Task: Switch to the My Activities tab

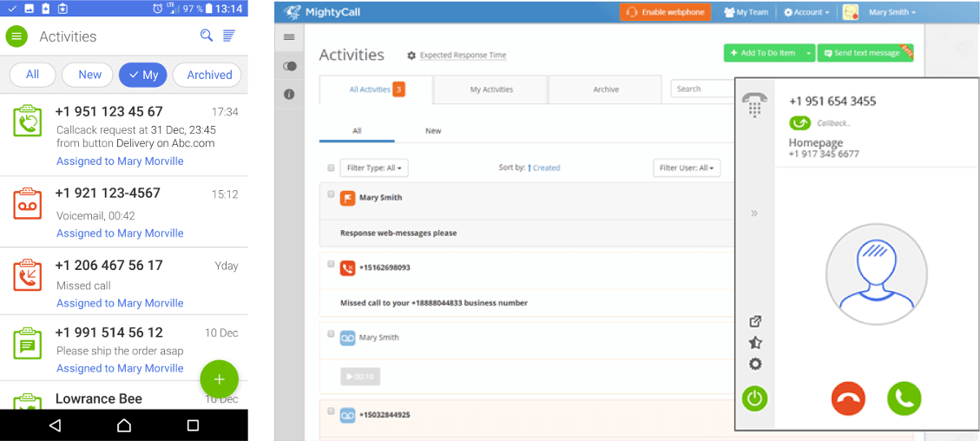Action: tap(491, 89)
